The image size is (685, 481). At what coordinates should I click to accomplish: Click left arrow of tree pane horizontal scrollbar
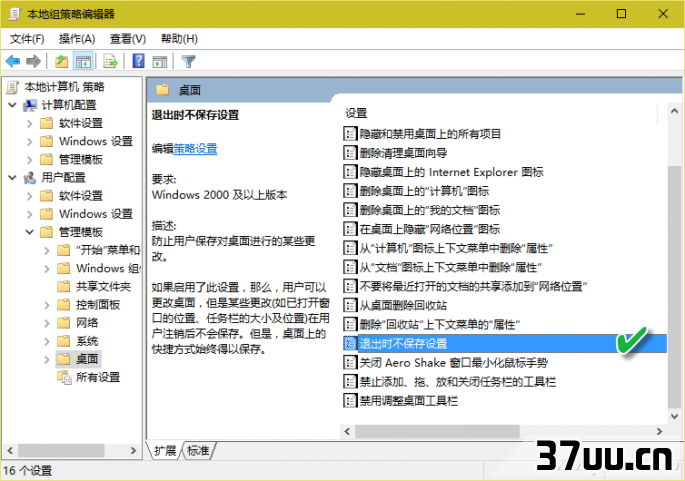click(x=10, y=450)
